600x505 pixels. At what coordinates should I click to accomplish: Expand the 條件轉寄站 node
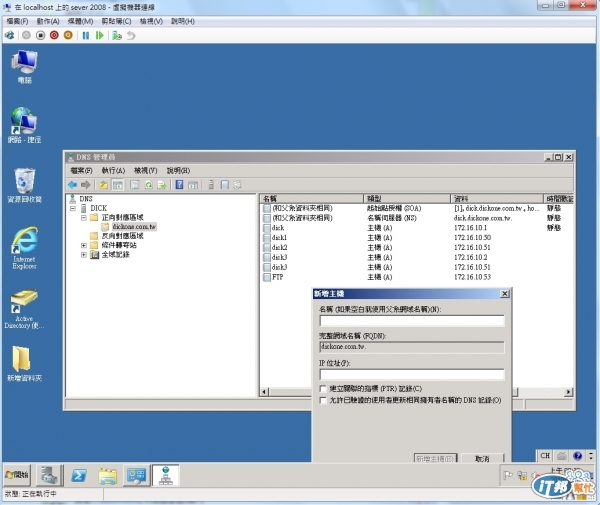click(83, 245)
